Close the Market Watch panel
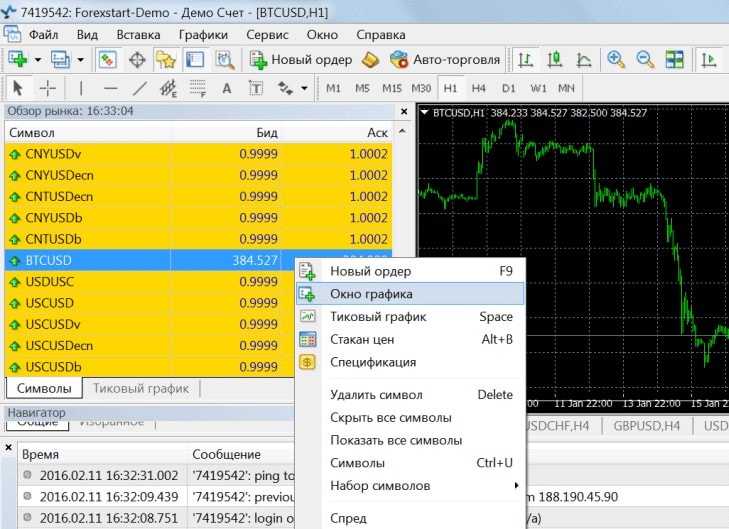729x529 pixels. pyautogui.click(x=404, y=112)
